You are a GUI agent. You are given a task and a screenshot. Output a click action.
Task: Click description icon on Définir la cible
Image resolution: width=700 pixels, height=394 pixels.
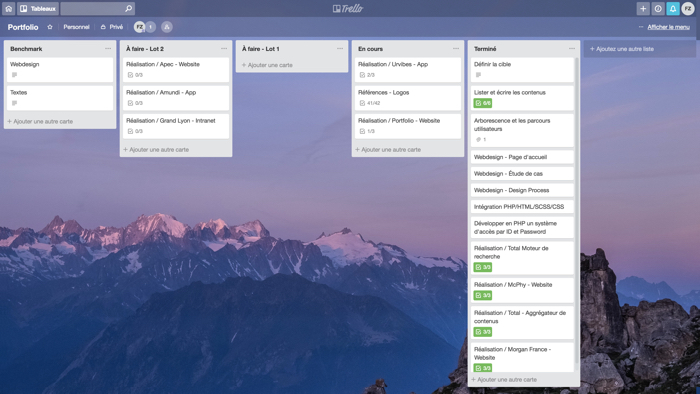pos(478,75)
